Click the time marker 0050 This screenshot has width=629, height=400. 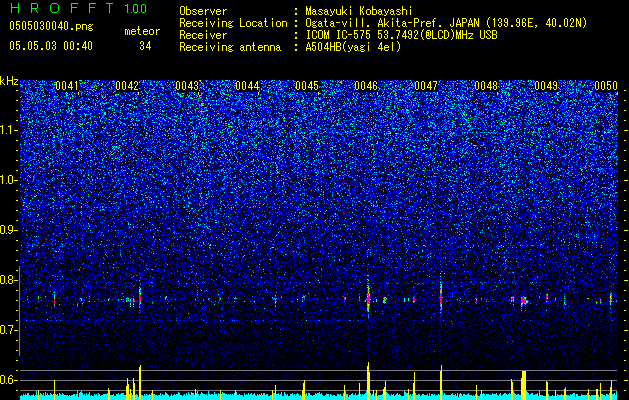[606, 86]
